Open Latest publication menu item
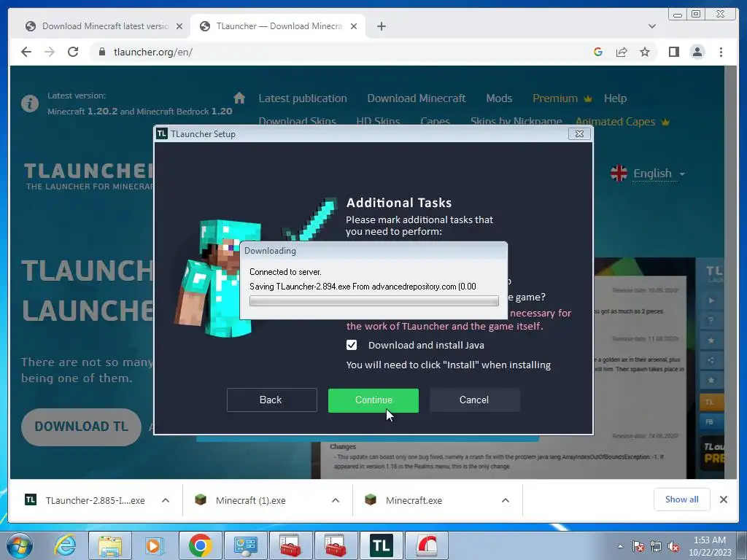Image resolution: width=747 pixels, height=560 pixels. click(303, 98)
